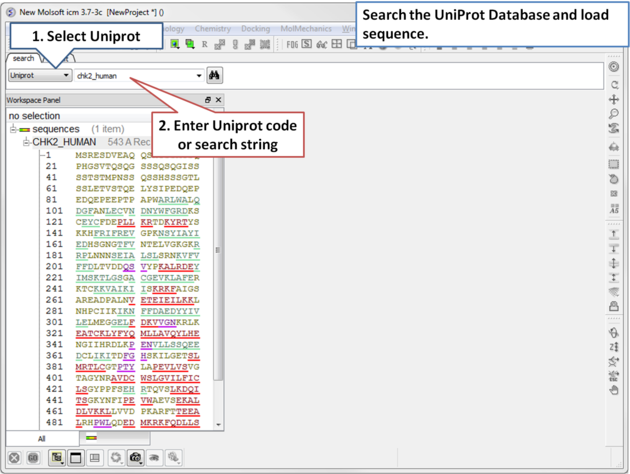Viewport: 630px width, 474px height.
Task: Click the camera snapshot icon in bottom toolbar
Action: coord(135,458)
